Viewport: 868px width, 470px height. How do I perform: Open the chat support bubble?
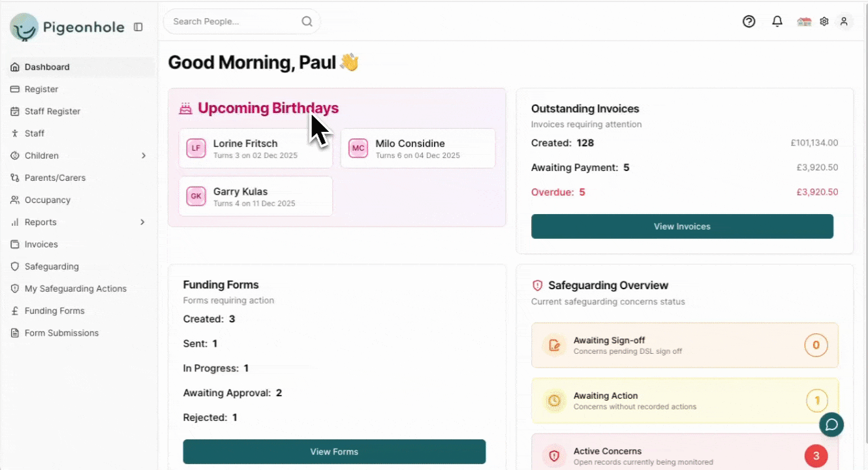point(831,424)
